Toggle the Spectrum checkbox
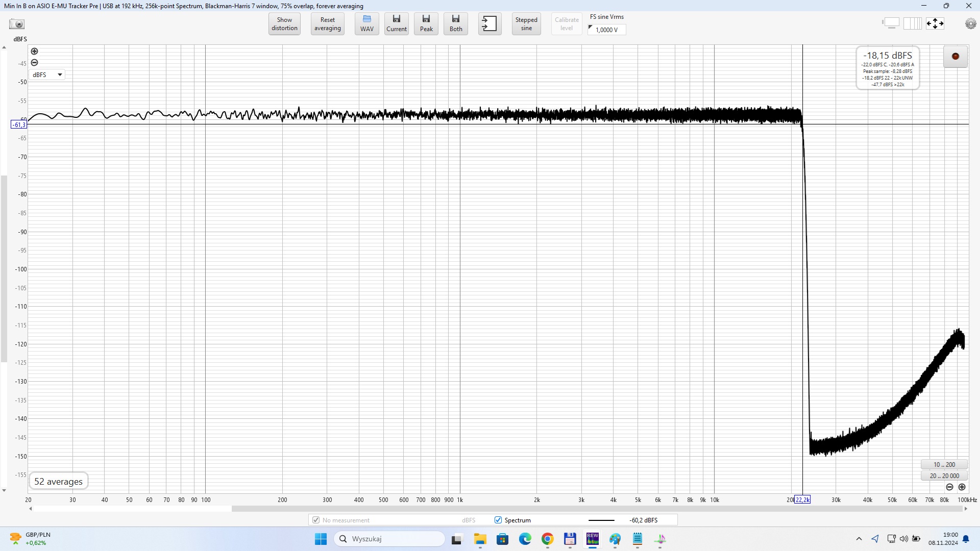Screen dimensions: 980x551 coord(498,520)
